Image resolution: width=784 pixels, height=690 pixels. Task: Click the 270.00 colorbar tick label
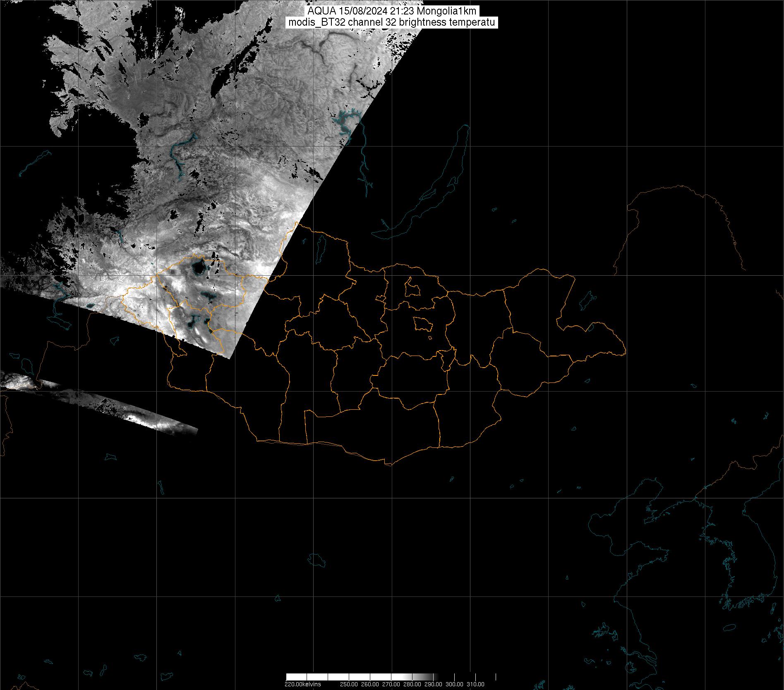tap(391, 684)
